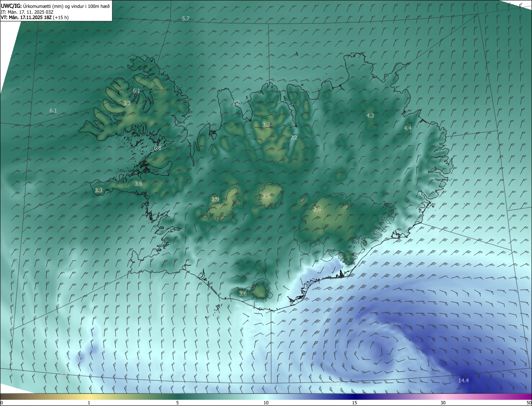Click the color scale tick label 30
The width and height of the screenshot is (532, 406).
(443, 403)
